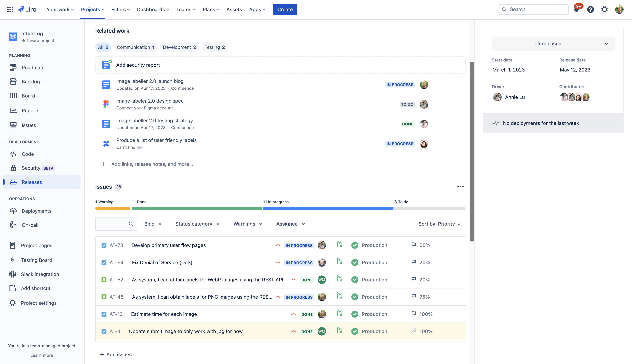
Task: Open the Epic filter dropdown
Action: click(153, 224)
